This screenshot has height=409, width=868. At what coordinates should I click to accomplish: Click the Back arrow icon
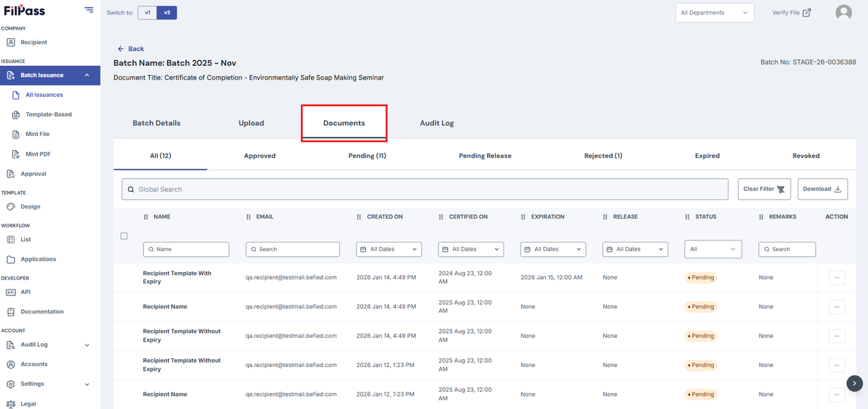[x=120, y=49]
